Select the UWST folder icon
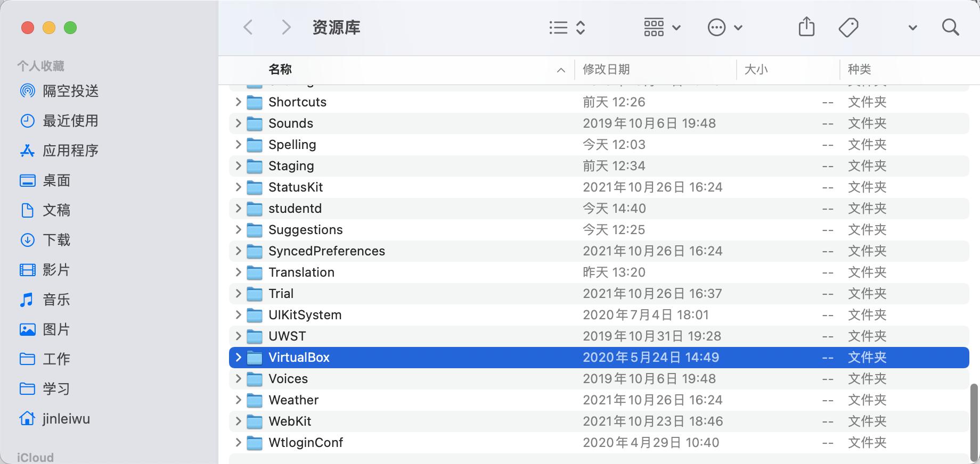The width and height of the screenshot is (980, 464). click(x=255, y=336)
